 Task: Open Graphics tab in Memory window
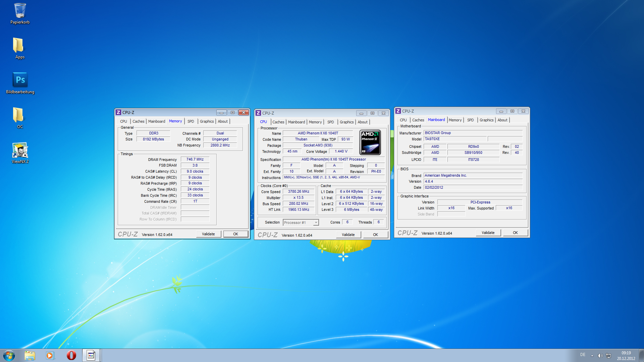[207, 121]
